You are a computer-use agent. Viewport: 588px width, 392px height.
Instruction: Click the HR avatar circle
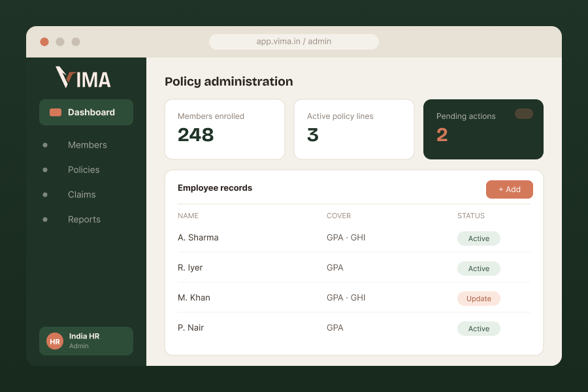55,341
